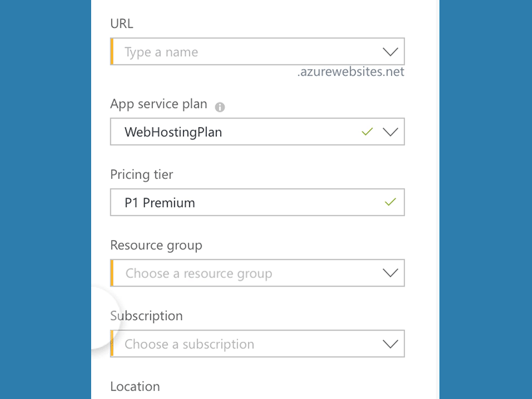
Task: Click the green checkmark in the WebHostingPlan field
Action: point(366,132)
